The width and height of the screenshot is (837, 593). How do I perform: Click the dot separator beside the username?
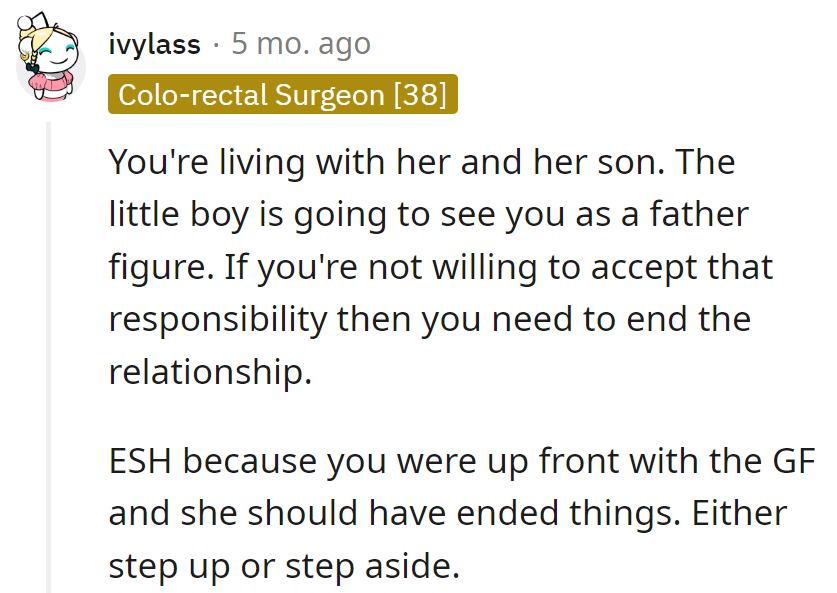[216, 44]
